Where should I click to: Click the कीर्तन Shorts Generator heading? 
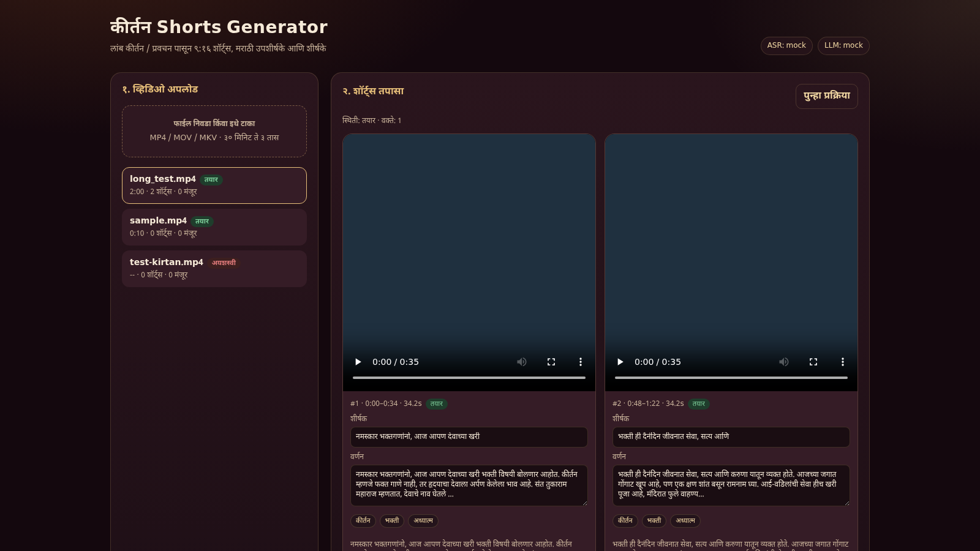(219, 27)
